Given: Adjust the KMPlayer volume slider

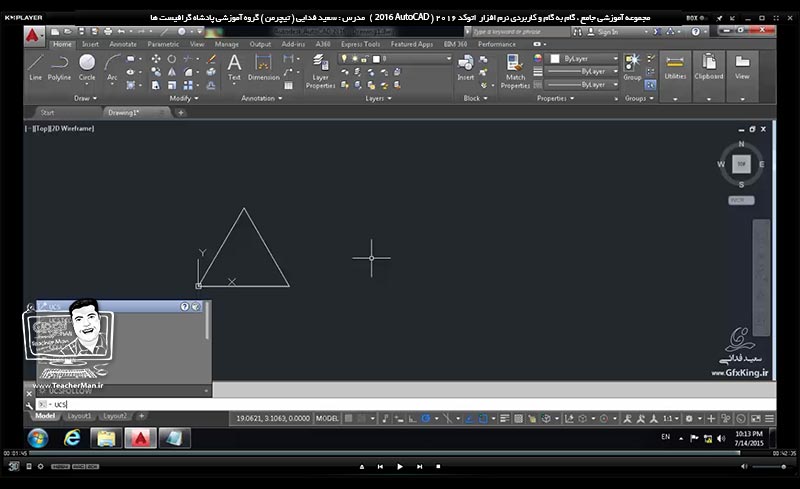Looking at the screenshot, I should coord(768,467).
